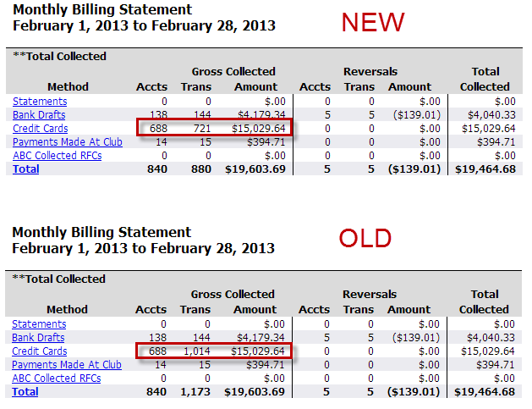Open the Statements link in the OLD statement

pos(40,324)
